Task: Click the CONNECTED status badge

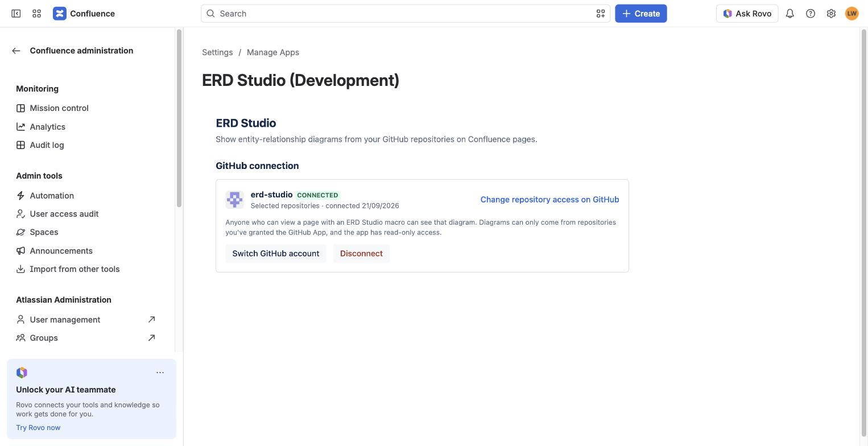Action: [317, 195]
